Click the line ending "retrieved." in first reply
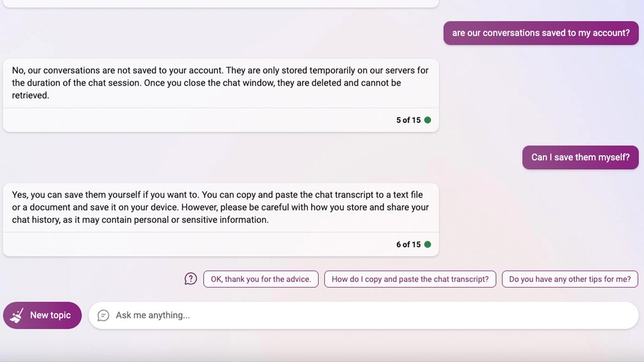This screenshot has width=644, height=362. 31,95
